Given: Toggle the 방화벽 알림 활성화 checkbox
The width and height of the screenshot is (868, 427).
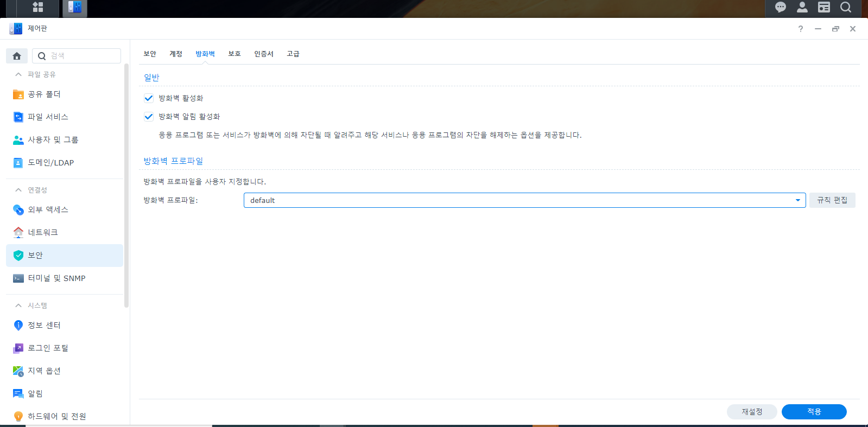Looking at the screenshot, I should 149,117.
